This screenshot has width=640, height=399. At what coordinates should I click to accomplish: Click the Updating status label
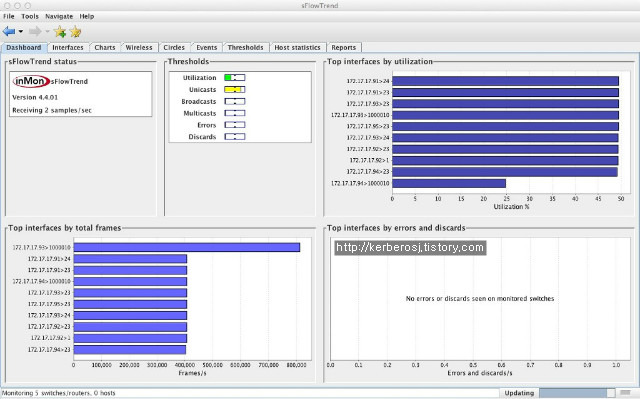pyautogui.click(x=519, y=393)
